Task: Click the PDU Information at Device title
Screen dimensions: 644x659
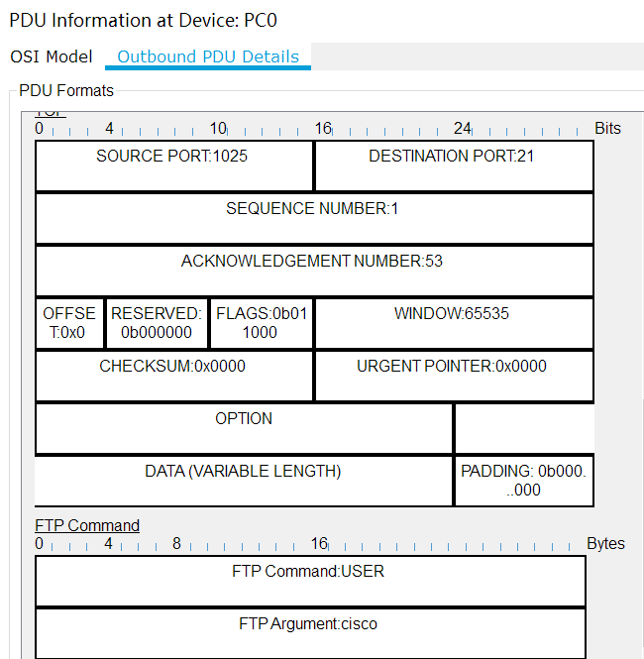Action: pyautogui.click(x=143, y=19)
